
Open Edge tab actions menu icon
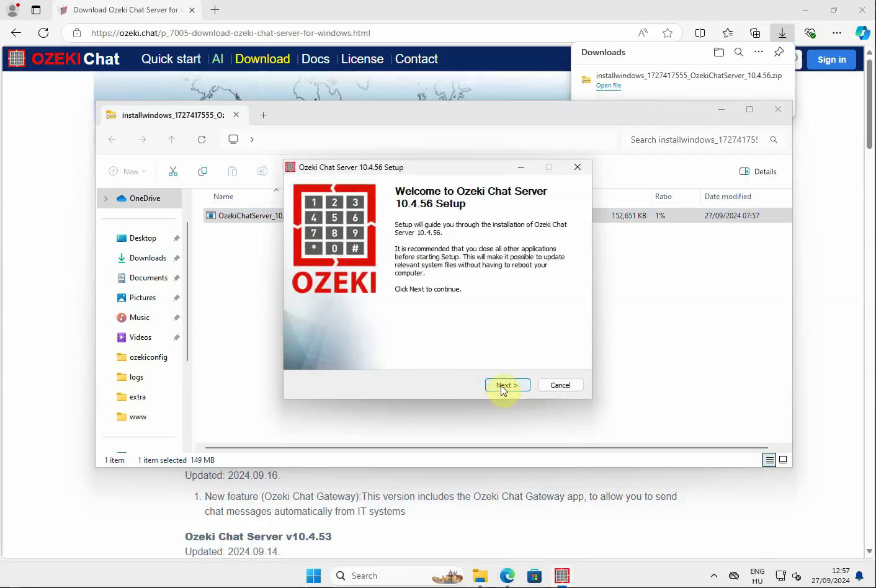(36, 10)
